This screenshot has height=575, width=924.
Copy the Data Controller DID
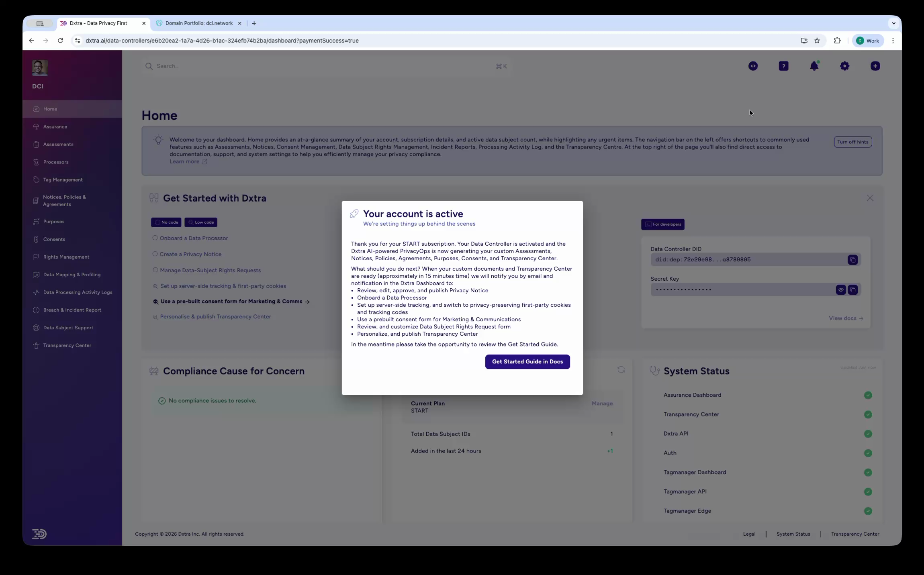pos(852,260)
